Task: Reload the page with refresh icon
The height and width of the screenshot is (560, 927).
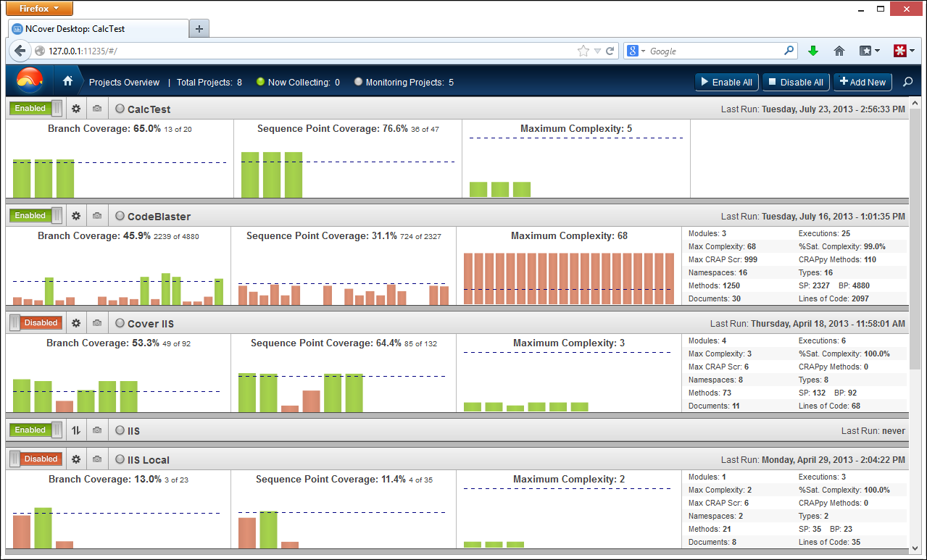Action: coord(610,51)
